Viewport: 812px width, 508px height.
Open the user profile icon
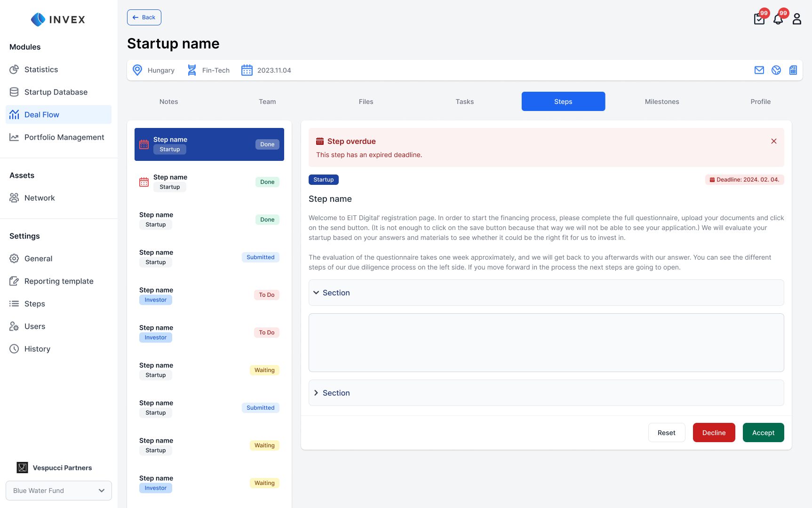point(797,19)
